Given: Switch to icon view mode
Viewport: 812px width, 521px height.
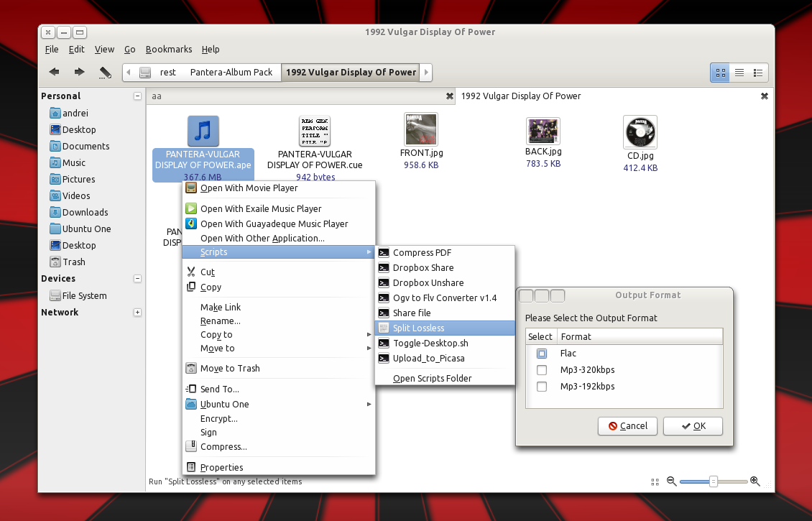Looking at the screenshot, I should 720,73.
